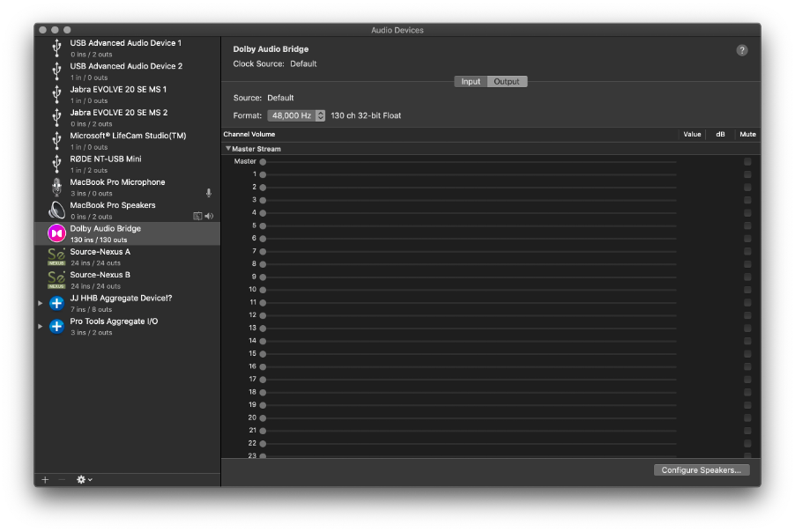
Task: Tick the channel 10 mute checkbox
Action: coord(747,290)
